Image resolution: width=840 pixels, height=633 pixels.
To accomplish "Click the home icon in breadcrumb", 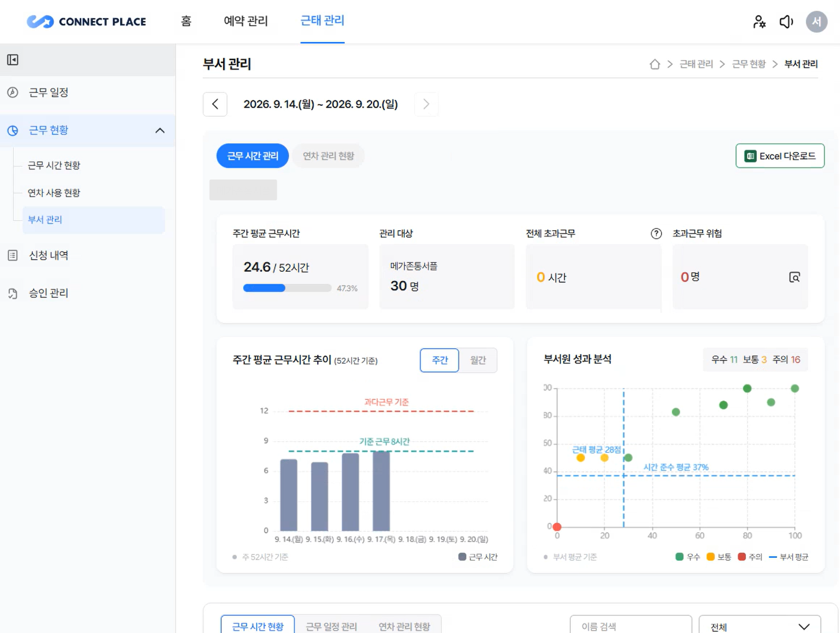I will (655, 64).
